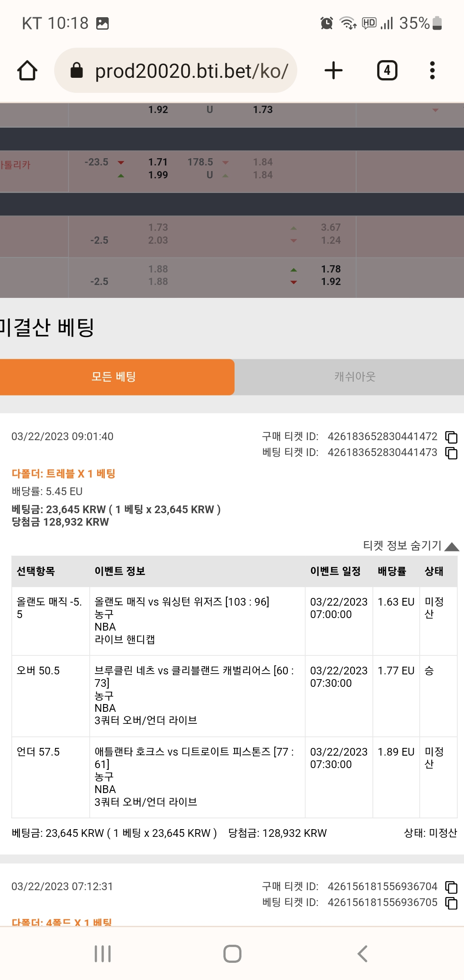
Task: Collapse ticket info via 티켓 정보 숨기기
Action: coord(411,546)
